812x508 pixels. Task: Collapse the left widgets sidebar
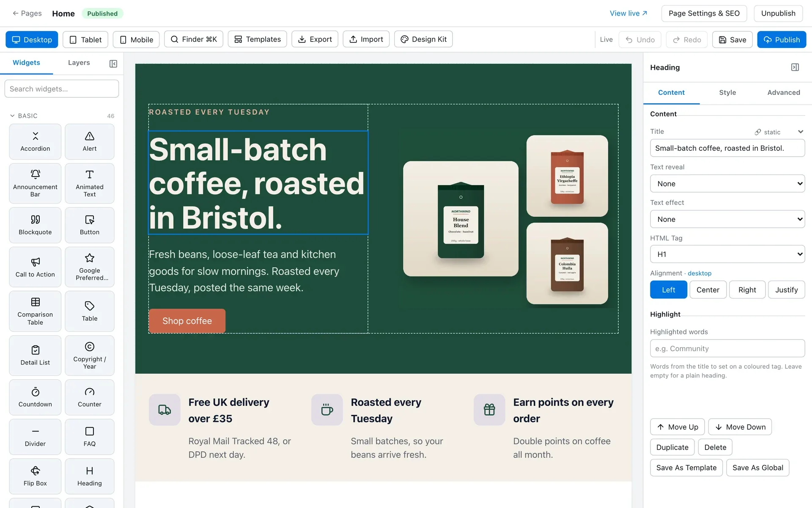(113, 63)
